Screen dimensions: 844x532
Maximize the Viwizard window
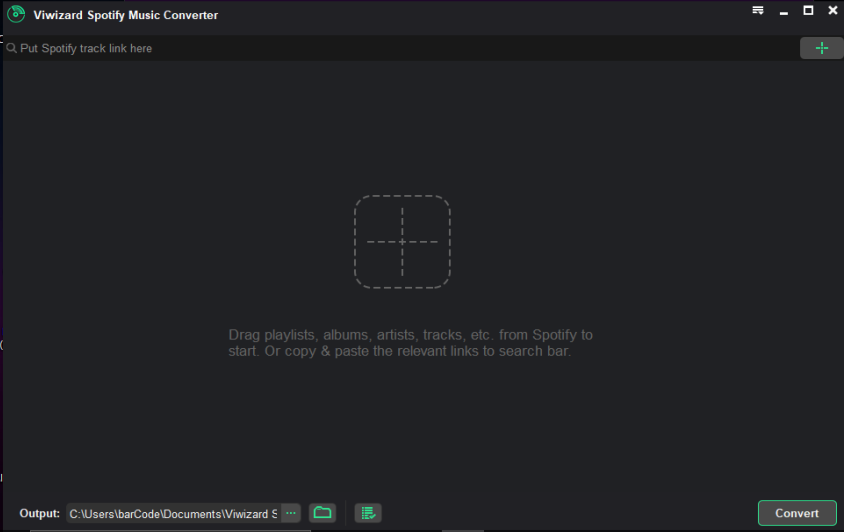808,10
